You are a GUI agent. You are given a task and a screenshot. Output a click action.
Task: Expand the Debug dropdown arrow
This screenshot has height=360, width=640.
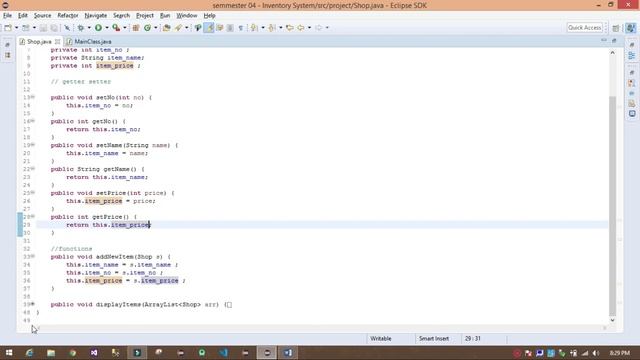[89, 28]
